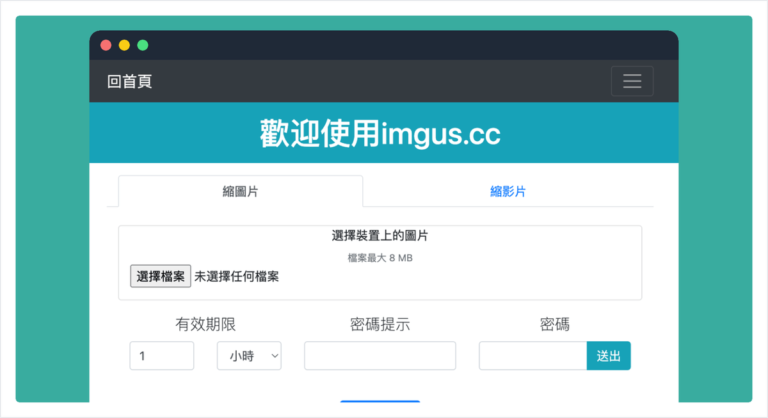
Task: Click the 歡迎使用imgus.cc heading
Action: [380, 133]
